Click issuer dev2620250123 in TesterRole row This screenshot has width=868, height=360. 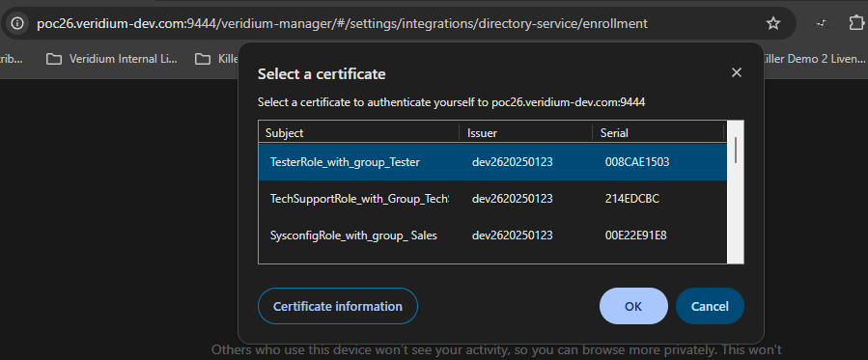(x=512, y=162)
